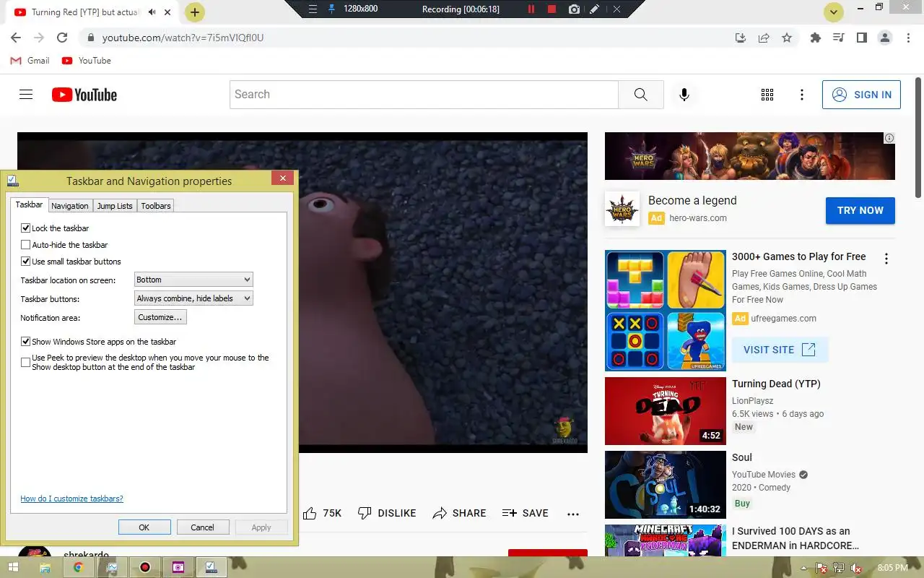Stop the screen recording
924x578 pixels.
coord(552,9)
